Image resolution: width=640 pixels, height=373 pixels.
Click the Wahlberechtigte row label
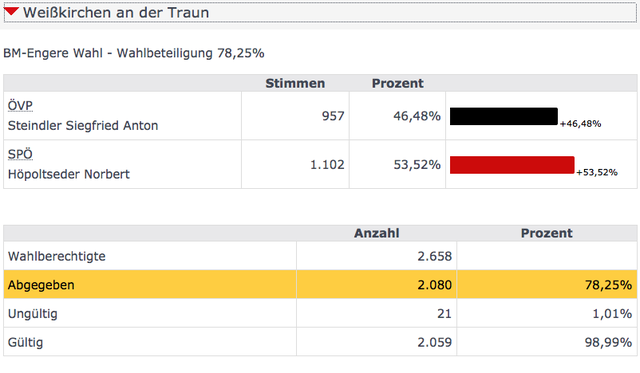pyautogui.click(x=57, y=256)
